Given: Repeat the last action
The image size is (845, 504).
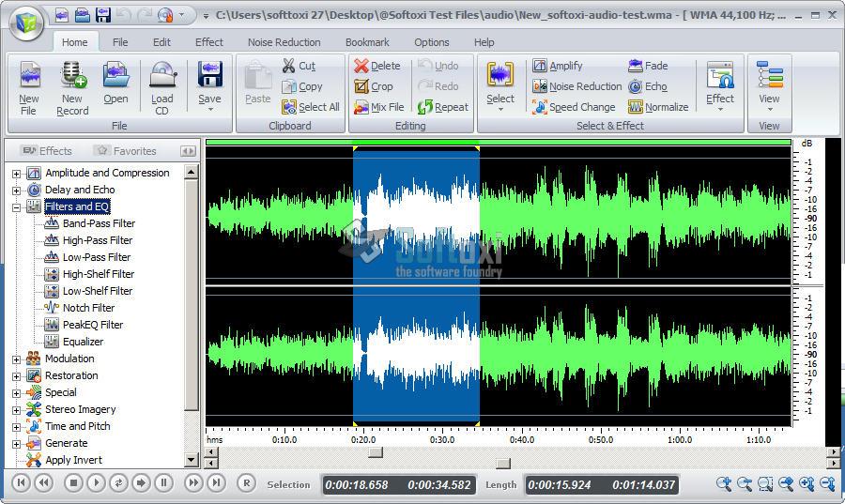Looking at the screenshot, I should 443,107.
